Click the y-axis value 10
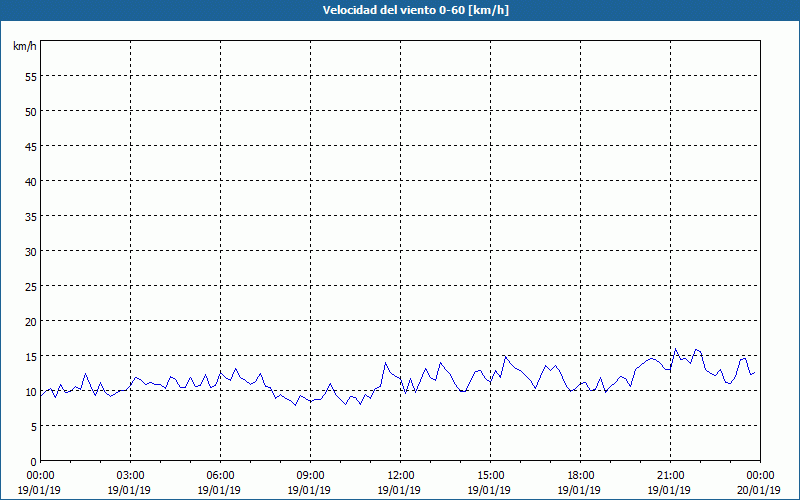Viewport: 800px width, 500px height. coord(31,391)
